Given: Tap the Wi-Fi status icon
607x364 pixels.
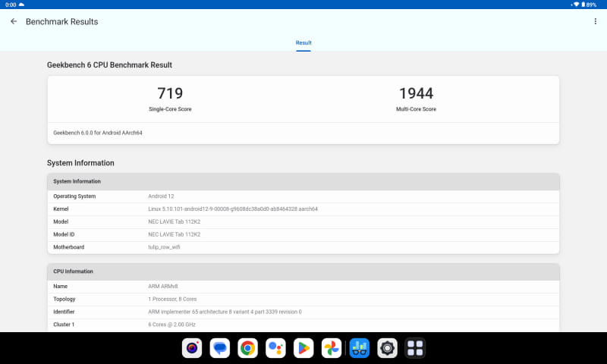Looking at the screenshot, I should (576, 5).
